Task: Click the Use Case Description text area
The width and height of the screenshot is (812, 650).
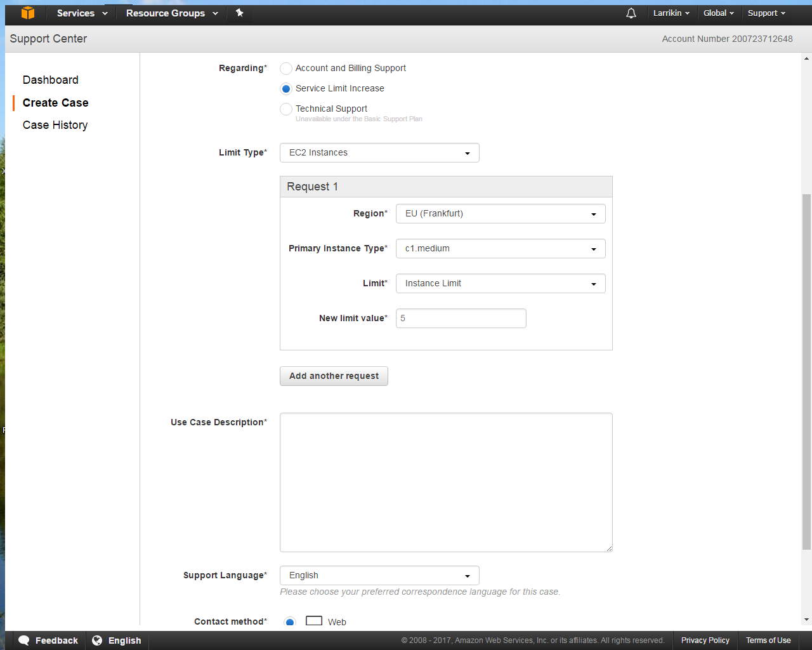Action: (x=446, y=482)
